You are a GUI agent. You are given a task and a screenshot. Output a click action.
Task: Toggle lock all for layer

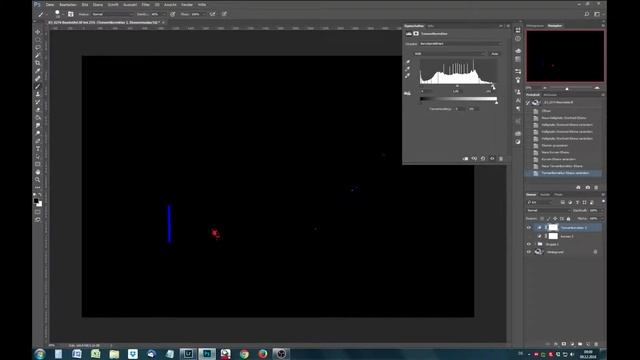click(569, 219)
